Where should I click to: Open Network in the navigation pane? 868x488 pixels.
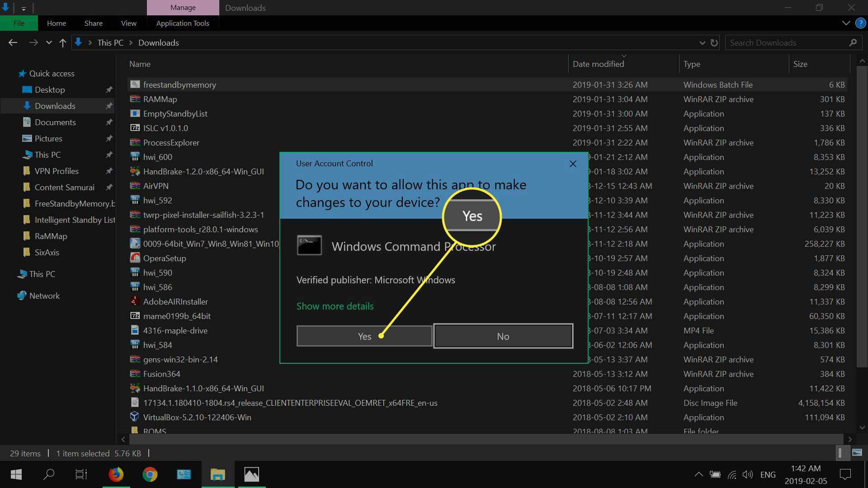tap(44, 296)
